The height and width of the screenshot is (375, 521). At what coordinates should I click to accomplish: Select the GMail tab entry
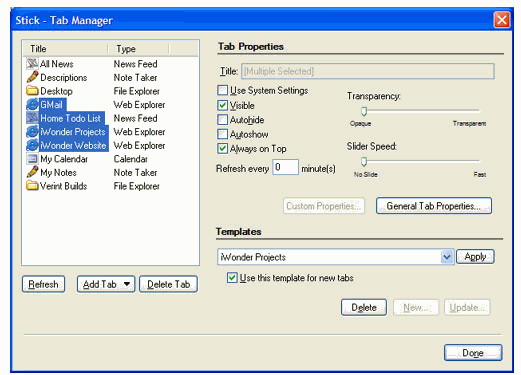point(51,105)
